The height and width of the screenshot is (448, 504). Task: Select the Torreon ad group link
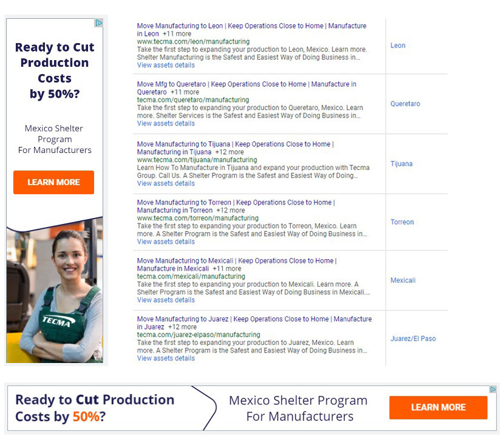point(402,222)
